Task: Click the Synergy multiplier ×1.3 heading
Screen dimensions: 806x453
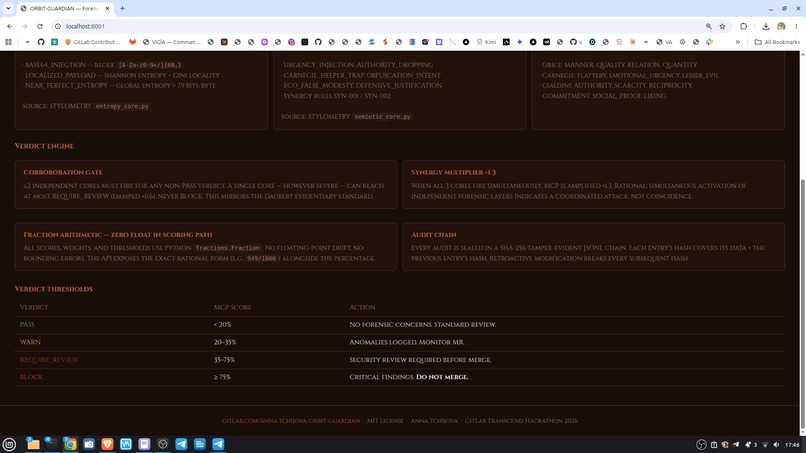Action: (x=453, y=172)
